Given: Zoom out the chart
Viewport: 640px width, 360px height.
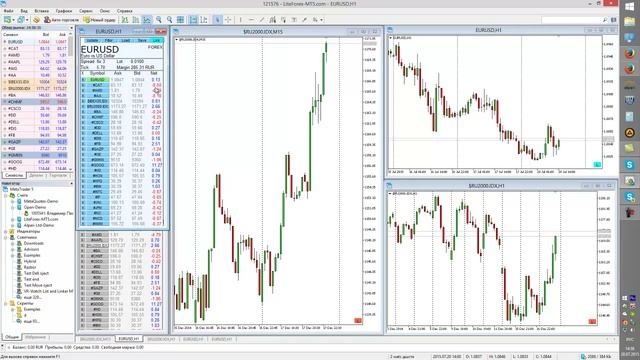Looking at the screenshot, I should click(x=169, y=20).
